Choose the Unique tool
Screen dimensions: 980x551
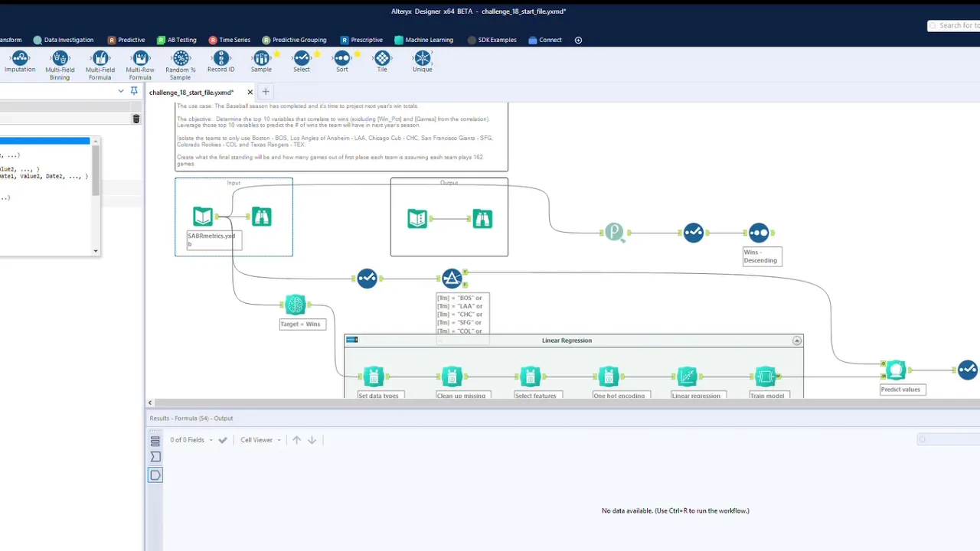pos(423,62)
